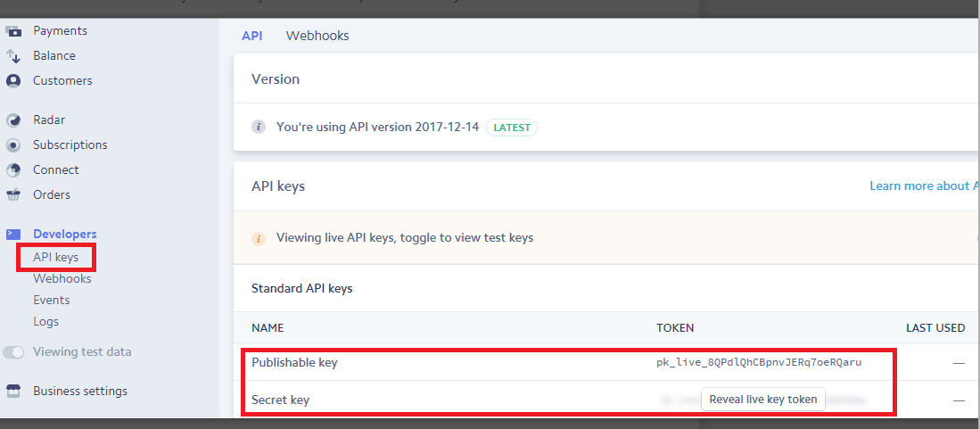The image size is (980, 429).
Task: Click the Orders basket icon
Action: (x=13, y=195)
